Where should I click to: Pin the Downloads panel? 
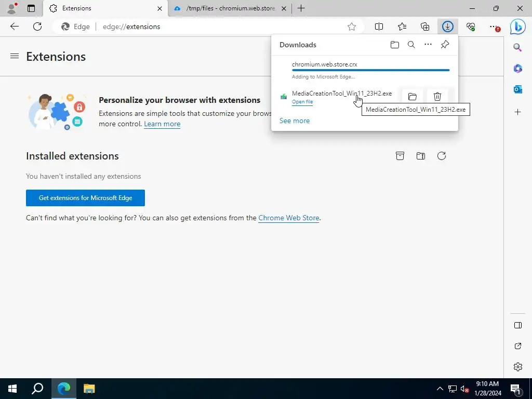[x=445, y=45]
